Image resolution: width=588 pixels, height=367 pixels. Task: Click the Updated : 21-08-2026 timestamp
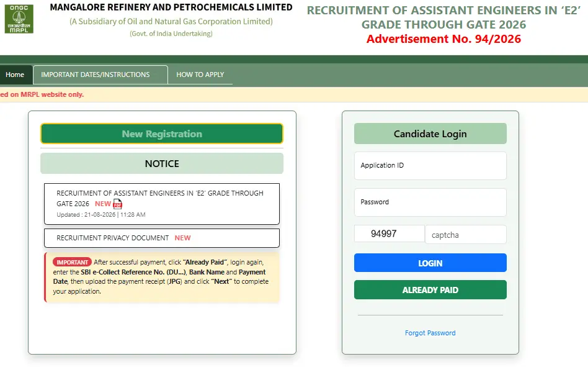point(101,215)
